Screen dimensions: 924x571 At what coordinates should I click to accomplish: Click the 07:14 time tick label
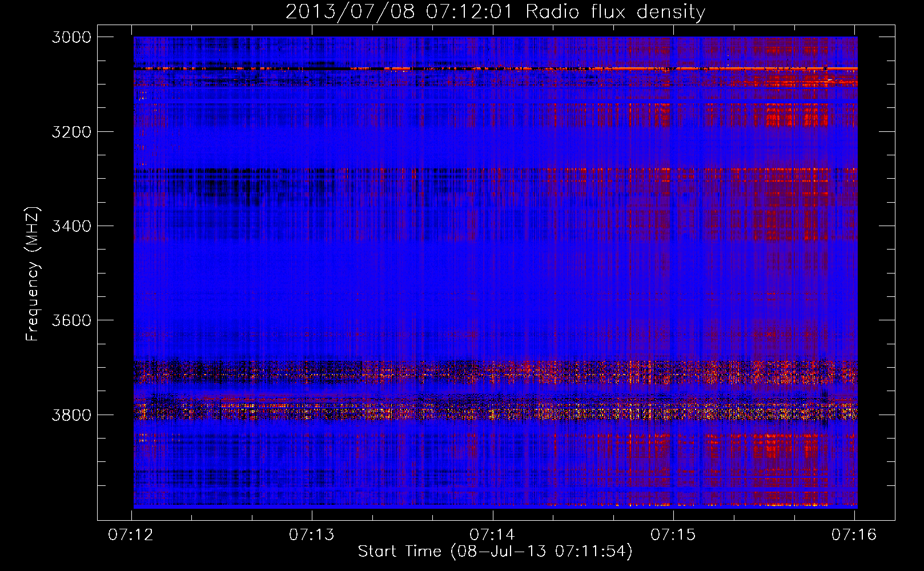coord(492,535)
